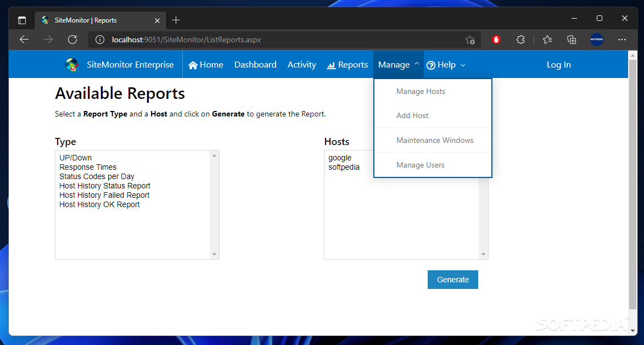Viewport: 644px width, 345px height.
Task: Select the Response Times report type
Action: tap(88, 167)
